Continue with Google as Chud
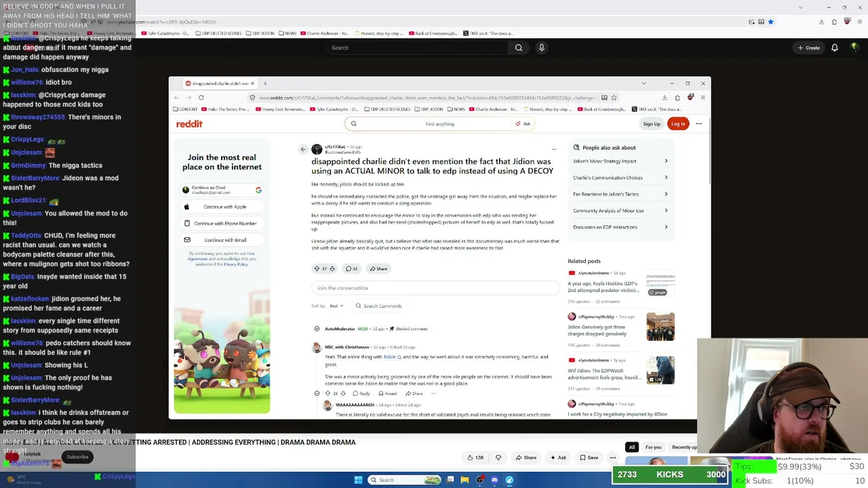The image size is (868, 488). [222, 190]
